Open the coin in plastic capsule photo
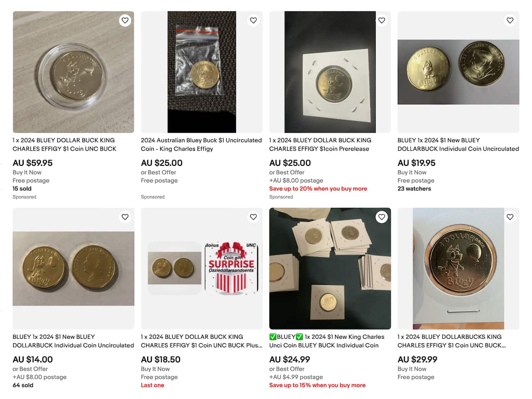 click(73, 72)
